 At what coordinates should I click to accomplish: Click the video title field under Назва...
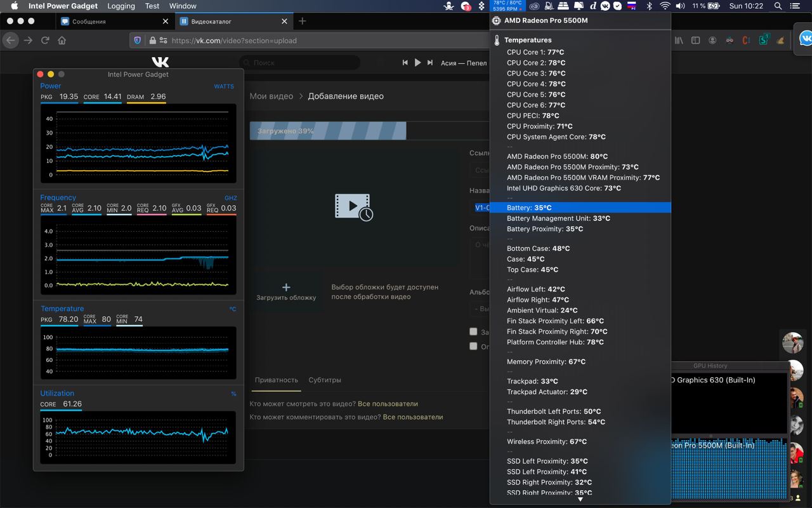point(480,208)
